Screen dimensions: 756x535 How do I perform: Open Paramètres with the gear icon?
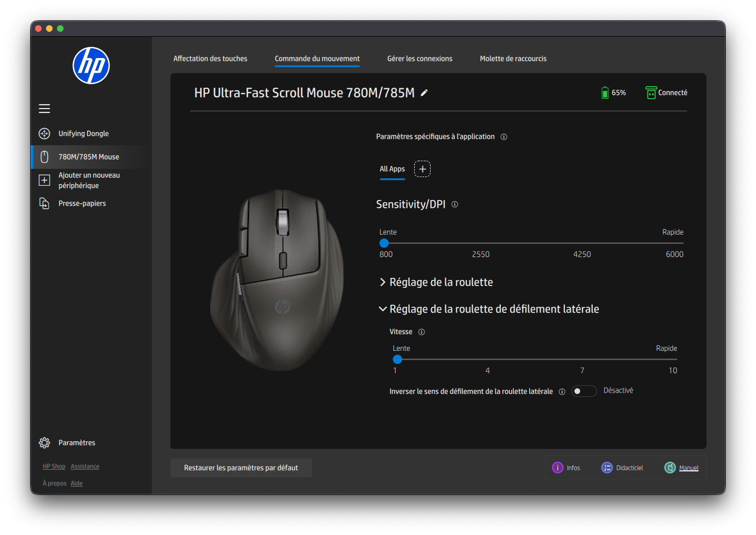pos(44,442)
